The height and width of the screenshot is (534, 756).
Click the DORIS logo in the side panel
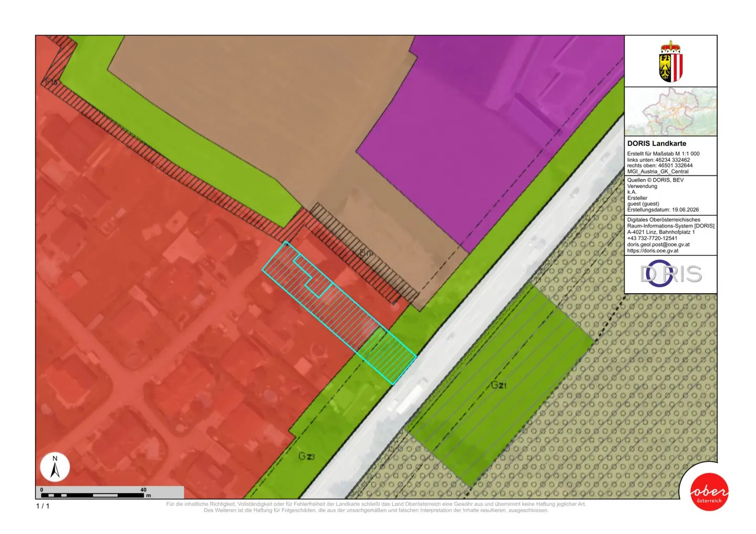pos(670,274)
